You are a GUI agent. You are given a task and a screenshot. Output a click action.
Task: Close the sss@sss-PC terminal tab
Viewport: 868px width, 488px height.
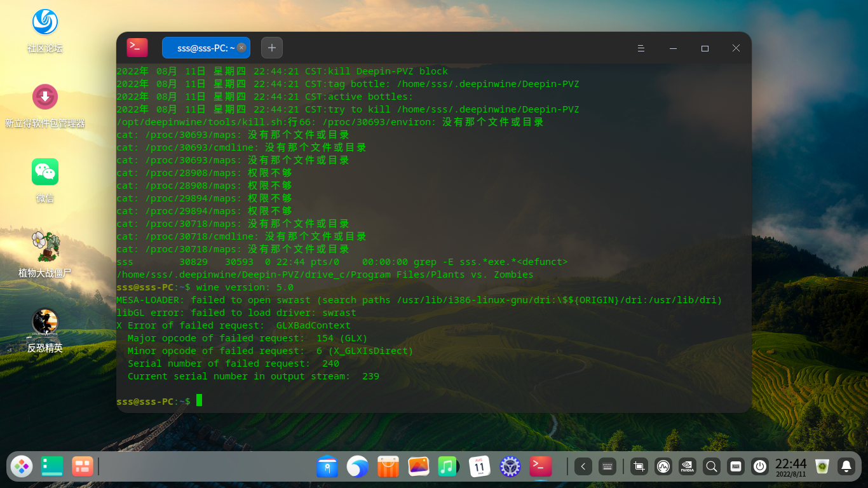pos(241,48)
